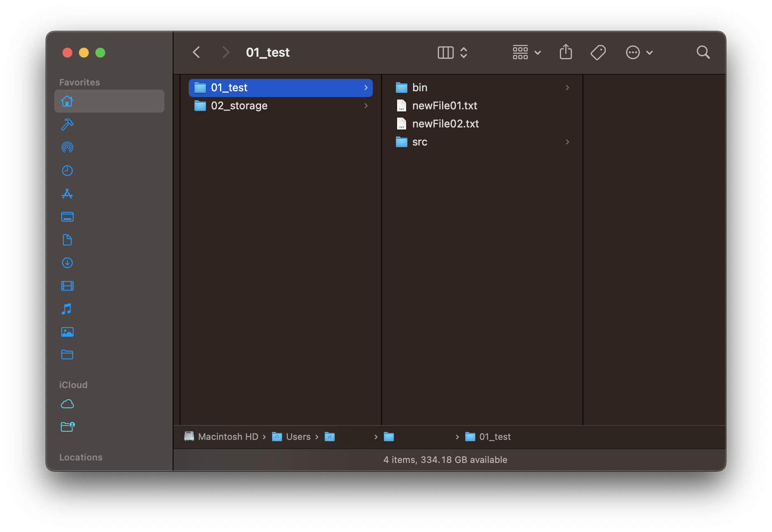Open the More actions ellipsis menu
The height and width of the screenshot is (532, 772).
tap(633, 52)
